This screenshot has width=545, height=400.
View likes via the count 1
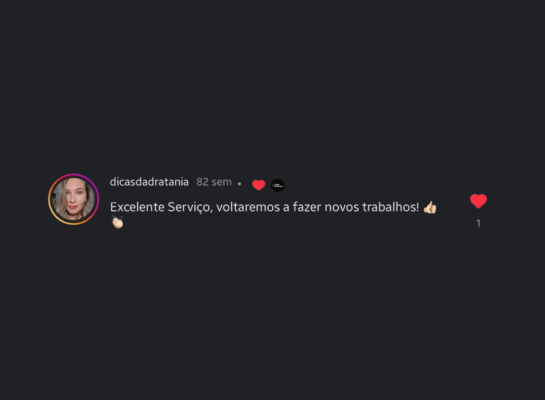tap(479, 223)
